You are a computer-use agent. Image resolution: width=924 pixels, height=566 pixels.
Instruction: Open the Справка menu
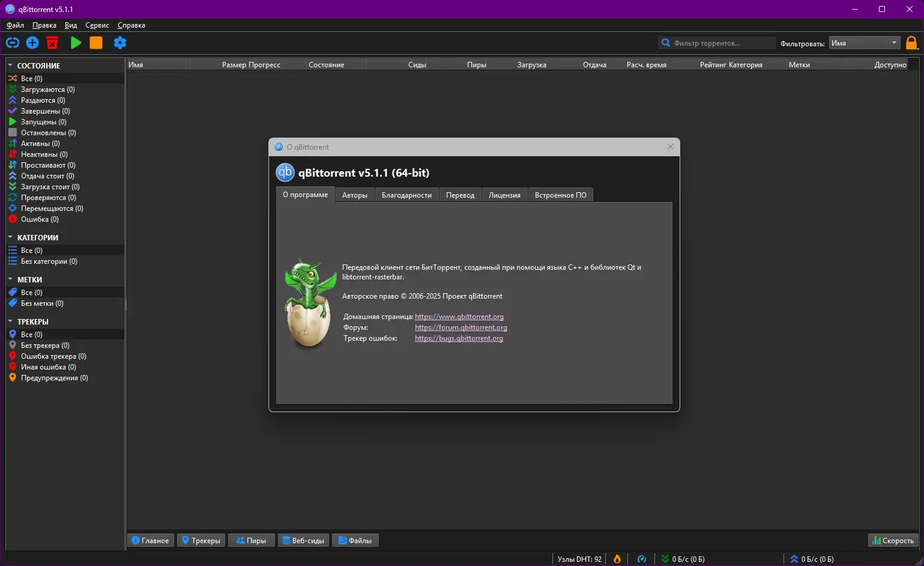pyautogui.click(x=131, y=25)
